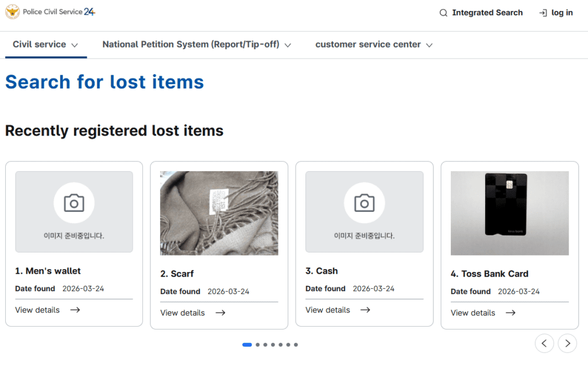Click the Integrated Search magnifier icon
Screen dimensions: 588x372
click(443, 13)
